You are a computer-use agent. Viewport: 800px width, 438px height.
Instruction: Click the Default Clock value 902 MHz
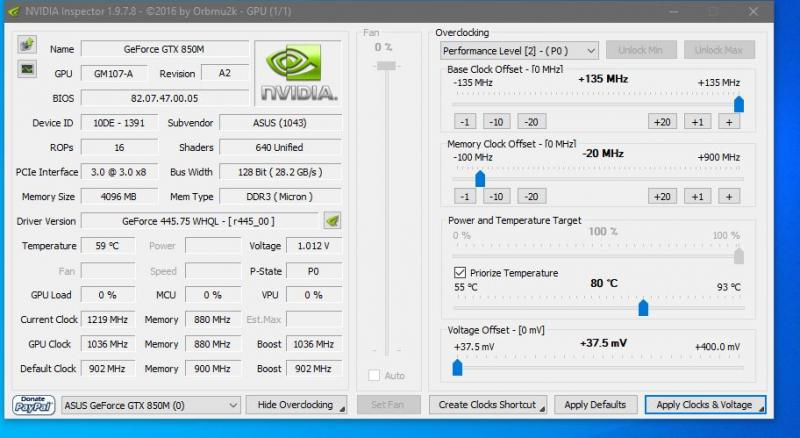108,369
